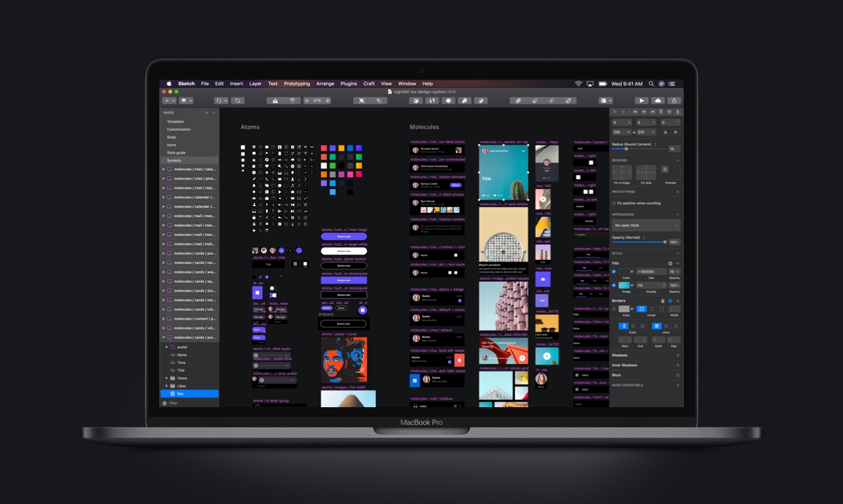The width and height of the screenshot is (843, 504).
Task: Select the Style guide page
Action: (x=176, y=153)
